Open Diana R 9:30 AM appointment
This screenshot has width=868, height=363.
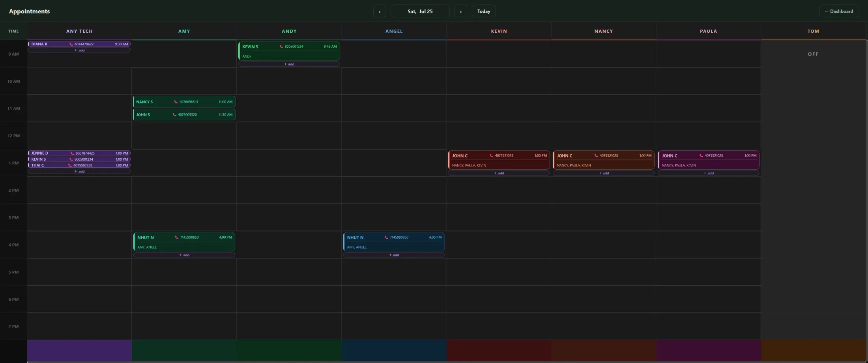click(x=79, y=44)
